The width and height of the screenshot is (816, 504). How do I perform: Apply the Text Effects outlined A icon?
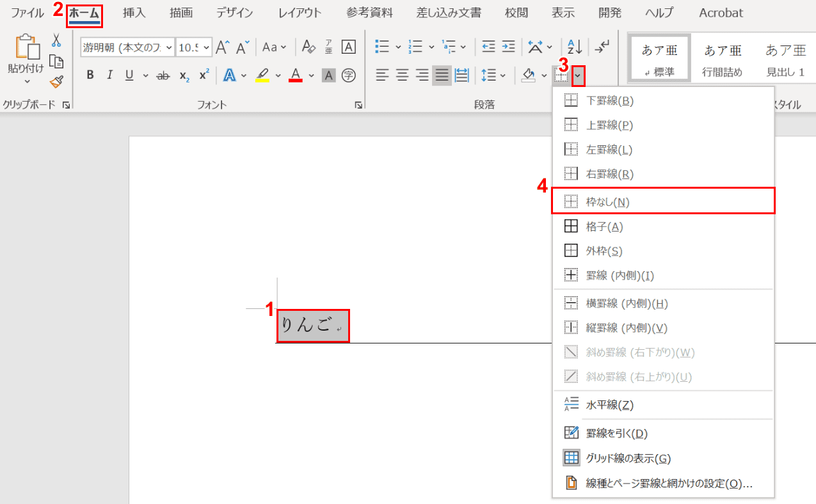(229, 75)
